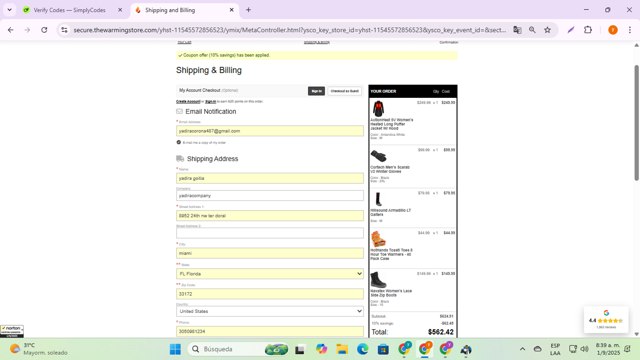Follow the Sign In link under checkout
640x360 pixels.
coord(210,101)
